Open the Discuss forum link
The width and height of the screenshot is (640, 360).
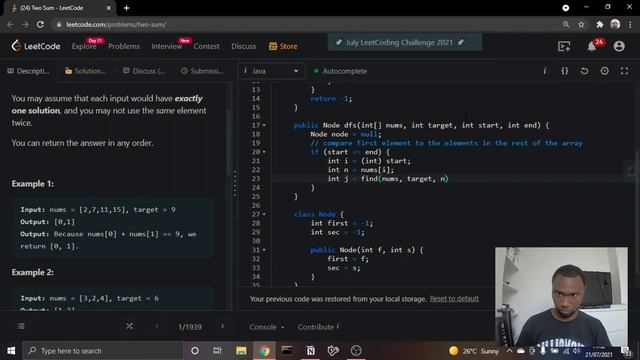point(244,46)
